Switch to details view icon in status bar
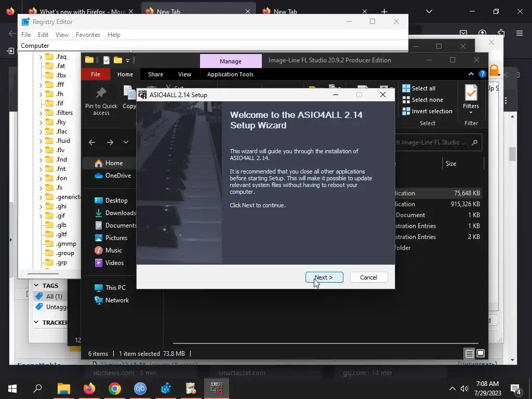 click(469, 353)
